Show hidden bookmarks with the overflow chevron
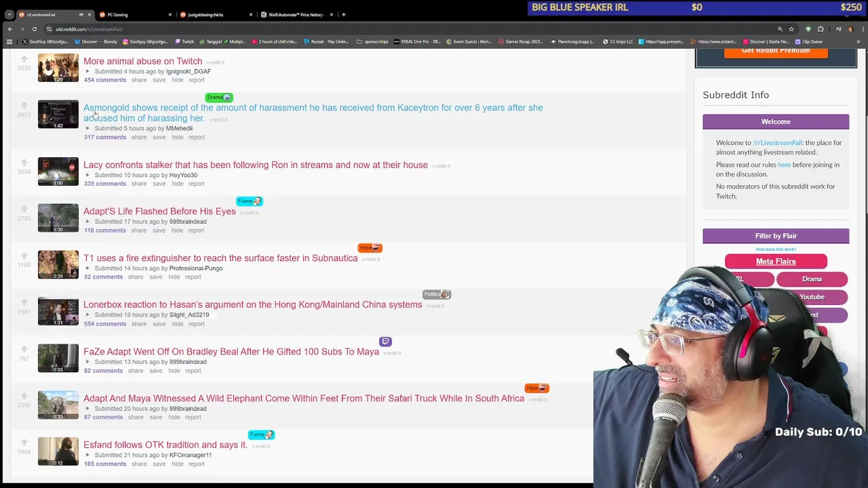Image resolution: width=868 pixels, height=488 pixels. pyautogui.click(x=858, y=41)
